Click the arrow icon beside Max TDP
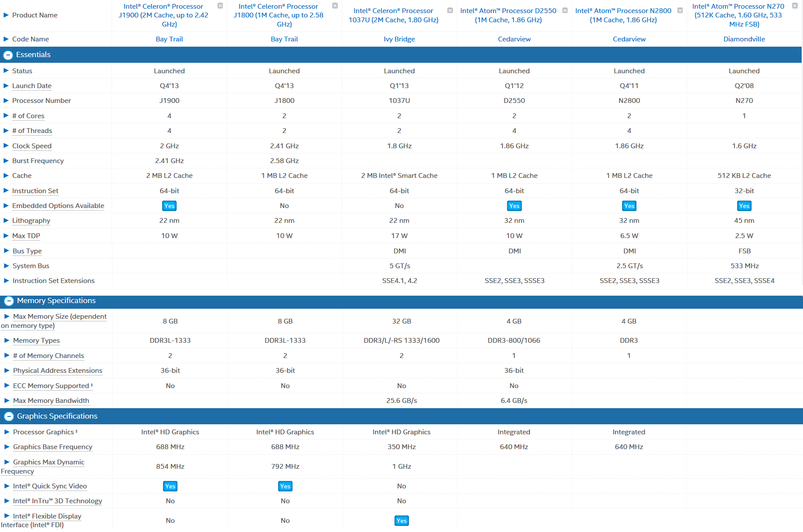This screenshot has width=803, height=532. (6, 236)
